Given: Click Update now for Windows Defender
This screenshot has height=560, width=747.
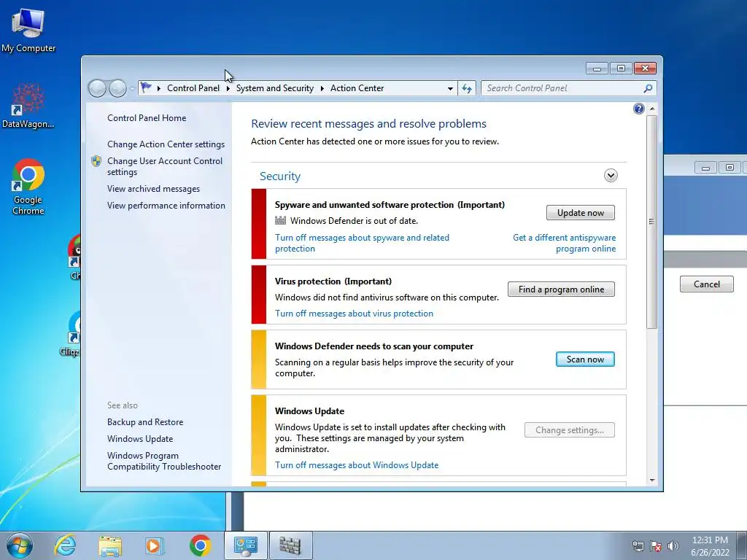Looking at the screenshot, I should [x=580, y=213].
